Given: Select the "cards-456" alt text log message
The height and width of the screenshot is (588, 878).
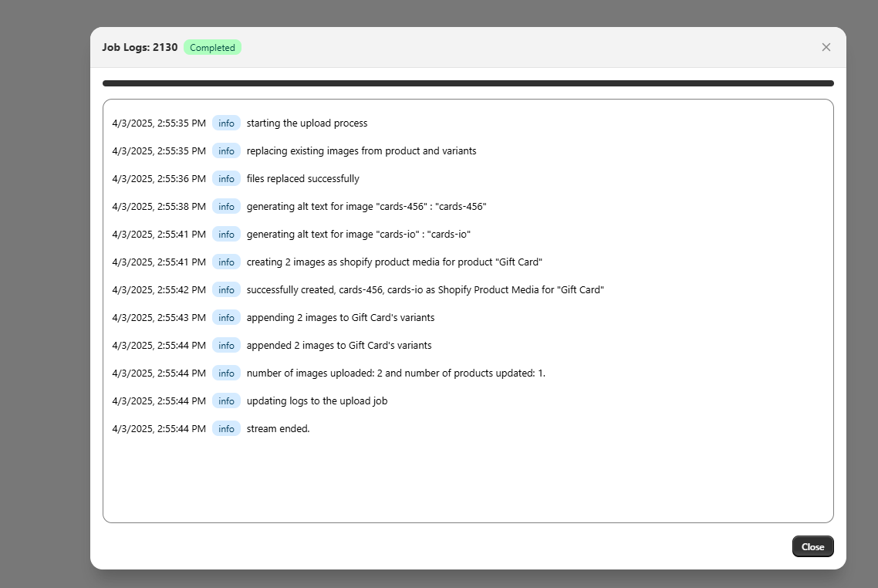Looking at the screenshot, I should point(366,207).
